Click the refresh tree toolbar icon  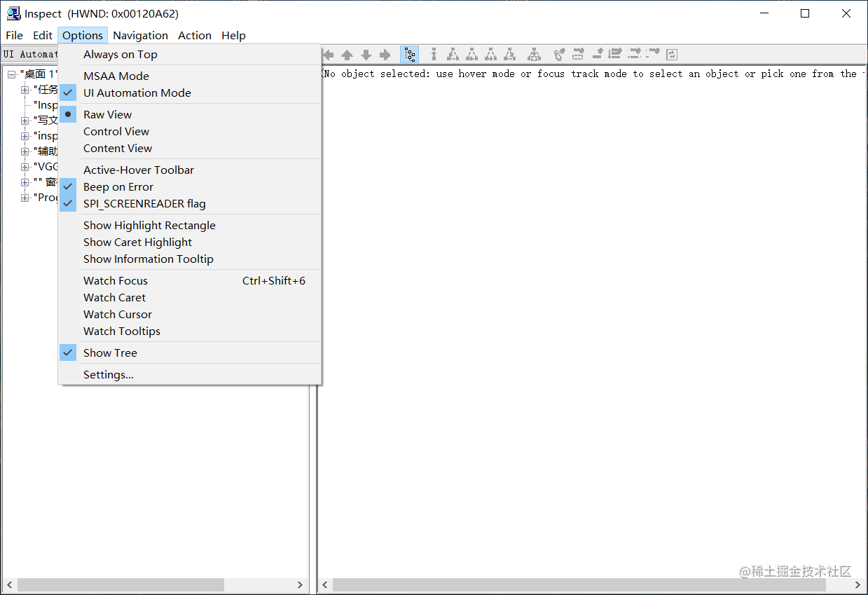click(671, 54)
